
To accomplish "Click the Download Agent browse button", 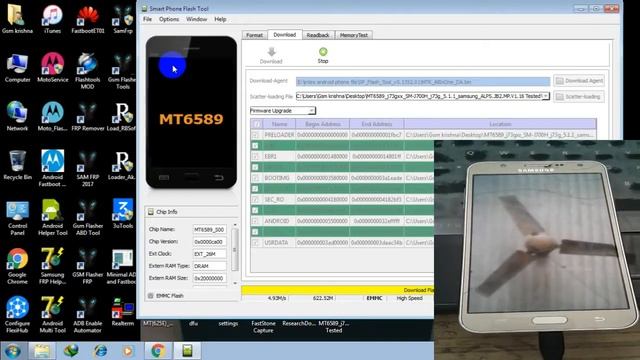I will pos(579,81).
